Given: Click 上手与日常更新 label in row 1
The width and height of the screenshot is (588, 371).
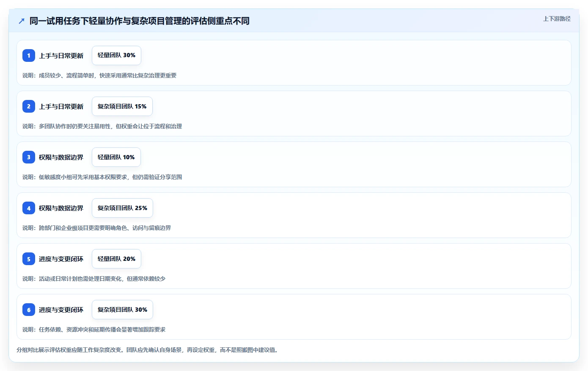Looking at the screenshot, I should (x=61, y=55).
